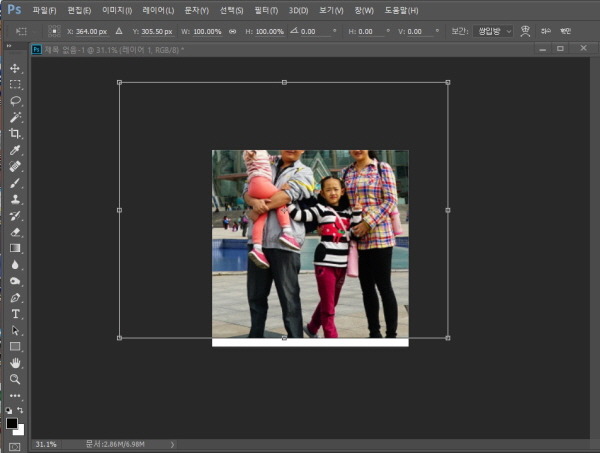
Task: Click the 31.1% zoom level field
Action: pos(46,444)
